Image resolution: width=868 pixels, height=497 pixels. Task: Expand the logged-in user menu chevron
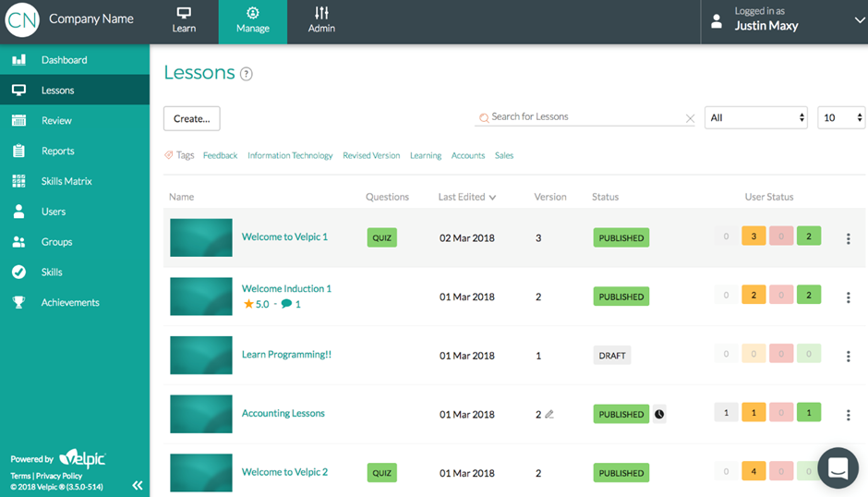859,20
